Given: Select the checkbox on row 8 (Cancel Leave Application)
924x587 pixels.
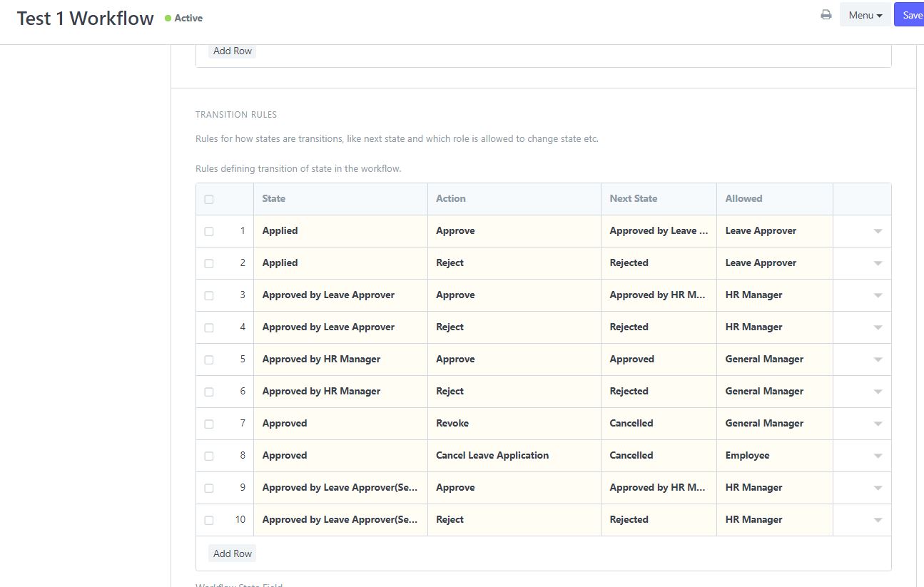Looking at the screenshot, I should pos(208,456).
